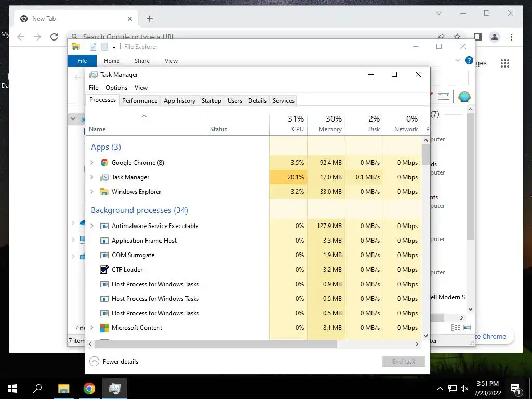Switch to the Performance tab
The image size is (532, 399).
pyautogui.click(x=140, y=100)
